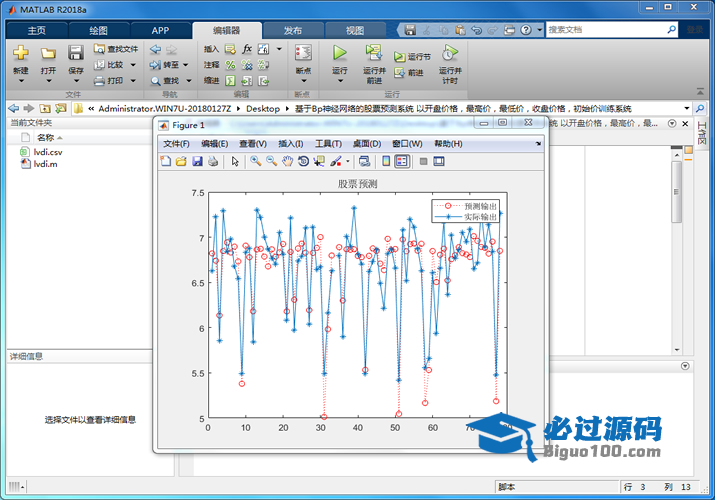This screenshot has width=715, height=500.
Task: Click the Rotate 3D tool
Action: (x=303, y=161)
